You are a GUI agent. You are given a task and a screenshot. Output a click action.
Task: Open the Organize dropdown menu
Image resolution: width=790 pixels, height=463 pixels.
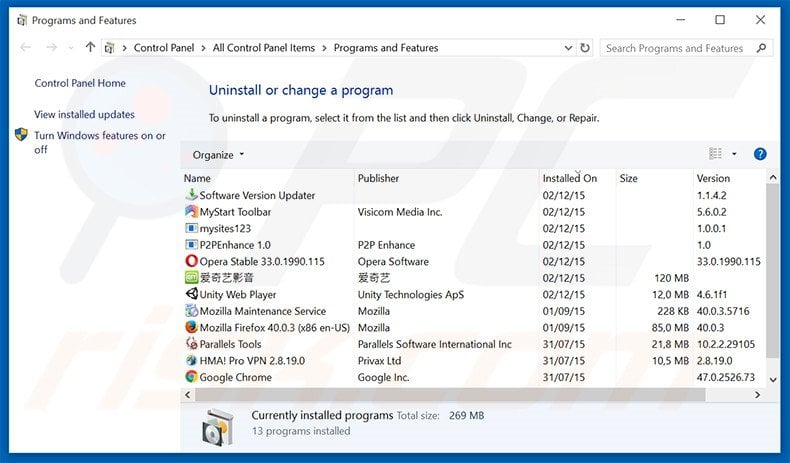[x=218, y=155]
